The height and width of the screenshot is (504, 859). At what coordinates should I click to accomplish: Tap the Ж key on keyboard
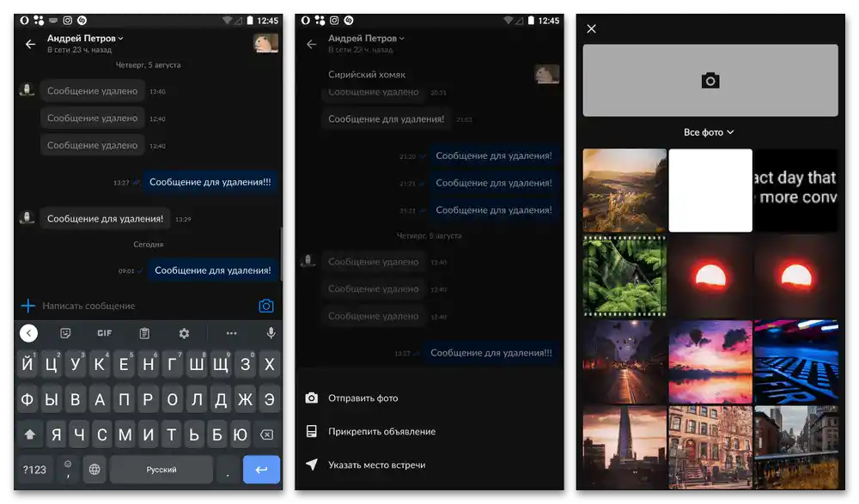[245, 399]
